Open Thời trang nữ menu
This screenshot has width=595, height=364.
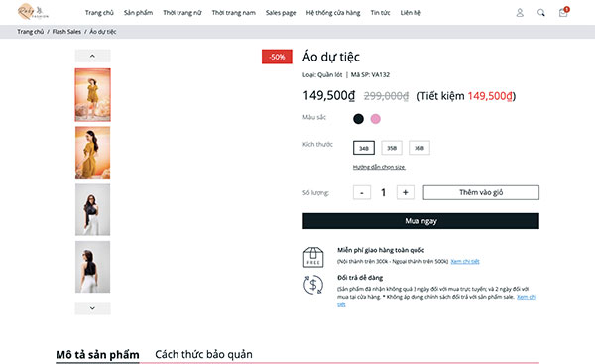pyautogui.click(x=182, y=13)
